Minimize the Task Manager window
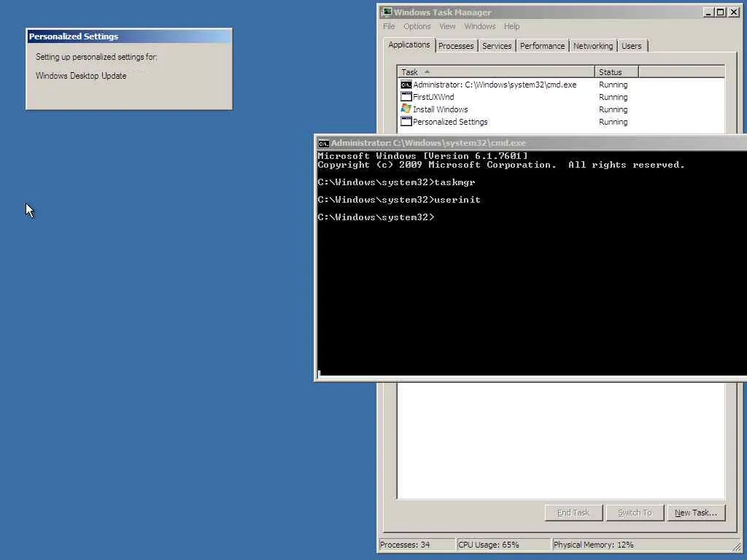This screenshot has width=747, height=560. (708, 12)
